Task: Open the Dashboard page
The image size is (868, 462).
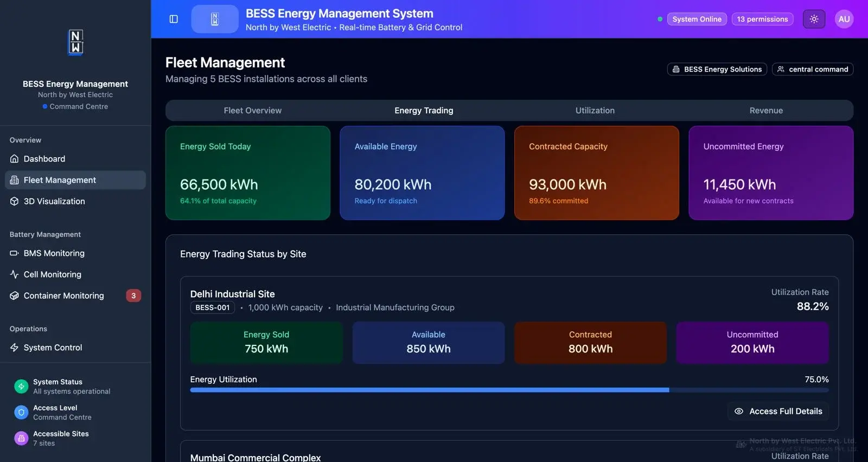Action: (x=75, y=159)
